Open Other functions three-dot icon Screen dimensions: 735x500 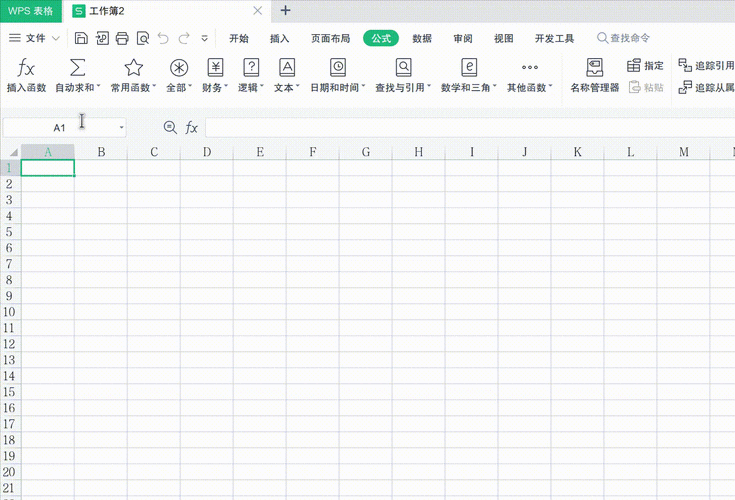[530, 67]
